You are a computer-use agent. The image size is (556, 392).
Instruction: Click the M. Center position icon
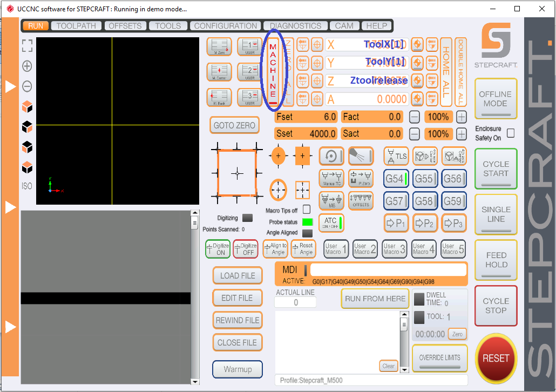pos(219,72)
